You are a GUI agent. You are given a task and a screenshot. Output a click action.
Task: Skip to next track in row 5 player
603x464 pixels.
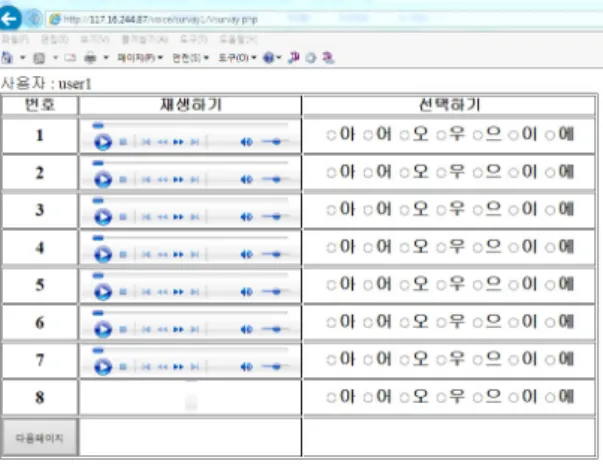(195, 292)
